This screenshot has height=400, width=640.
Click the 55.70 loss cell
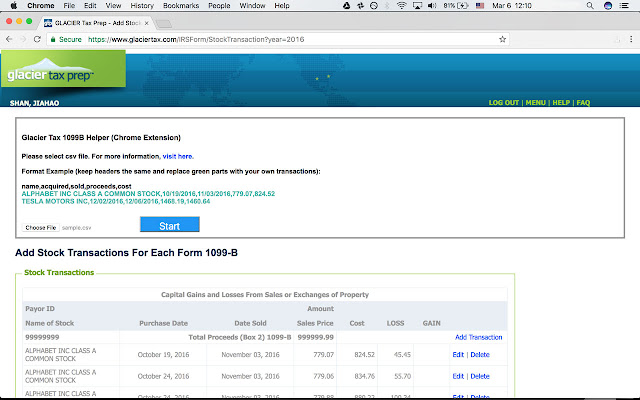(402, 376)
